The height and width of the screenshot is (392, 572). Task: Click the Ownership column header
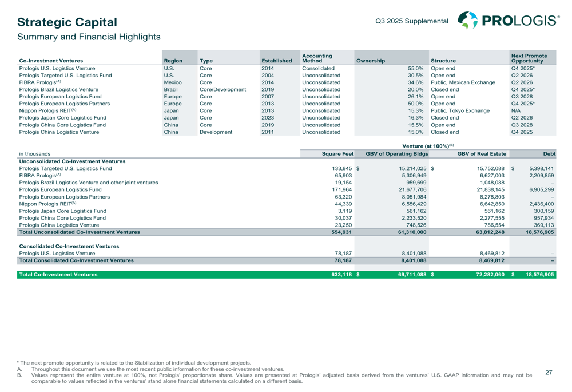pyautogui.click(x=371, y=59)
